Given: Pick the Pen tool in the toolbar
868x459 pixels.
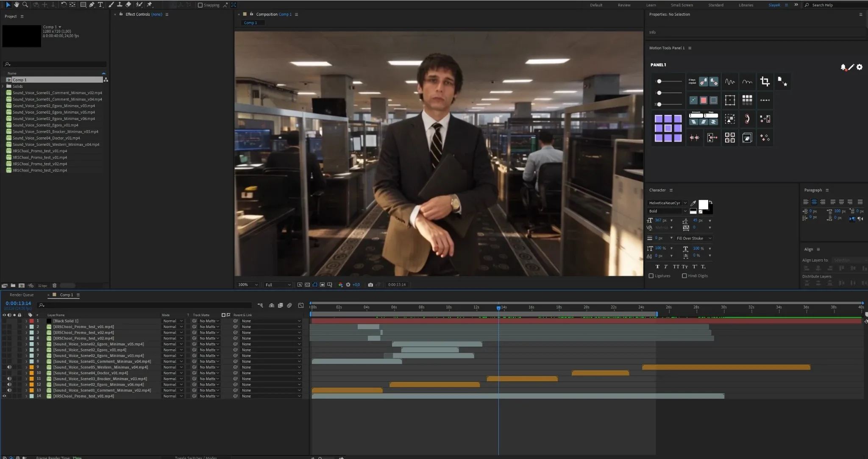Looking at the screenshot, I should pyautogui.click(x=92, y=5).
